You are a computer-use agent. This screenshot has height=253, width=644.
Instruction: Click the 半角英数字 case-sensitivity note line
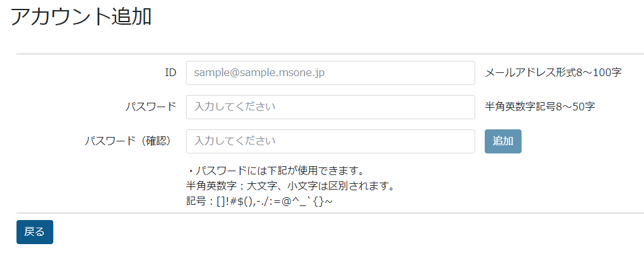pyautogui.click(x=291, y=186)
